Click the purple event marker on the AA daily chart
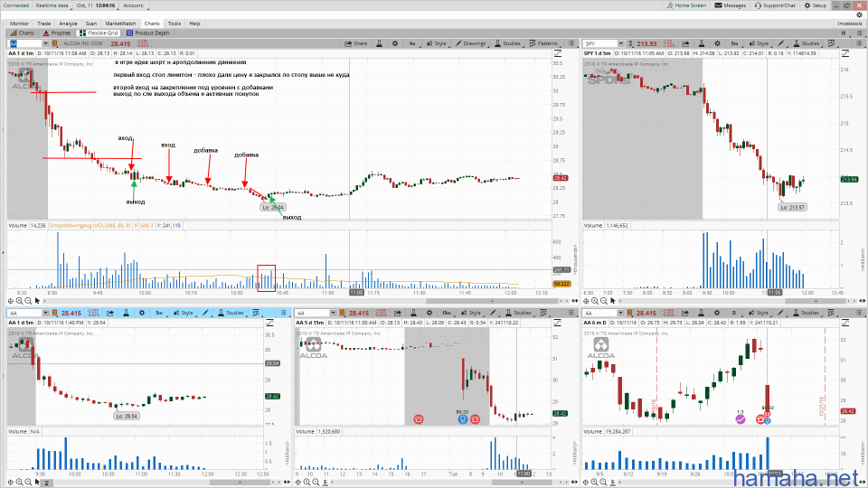868x488 pixels. click(741, 419)
